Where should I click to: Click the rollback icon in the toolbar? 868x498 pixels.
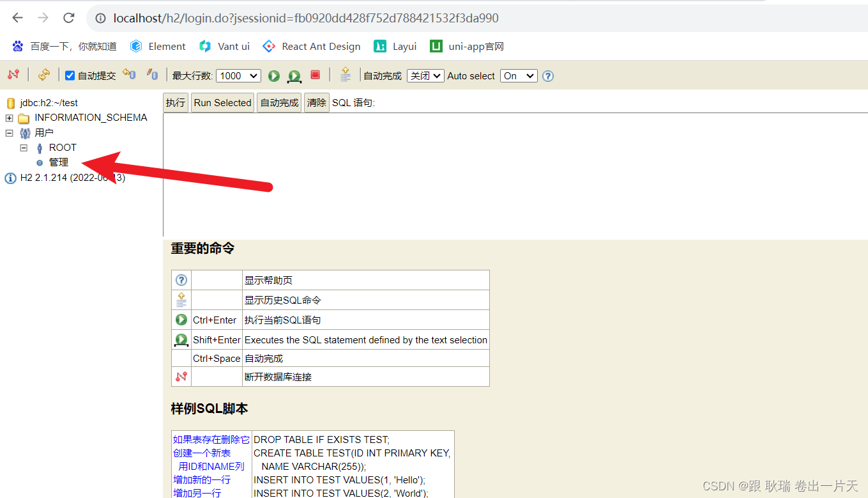pyautogui.click(x=130, y=75)
